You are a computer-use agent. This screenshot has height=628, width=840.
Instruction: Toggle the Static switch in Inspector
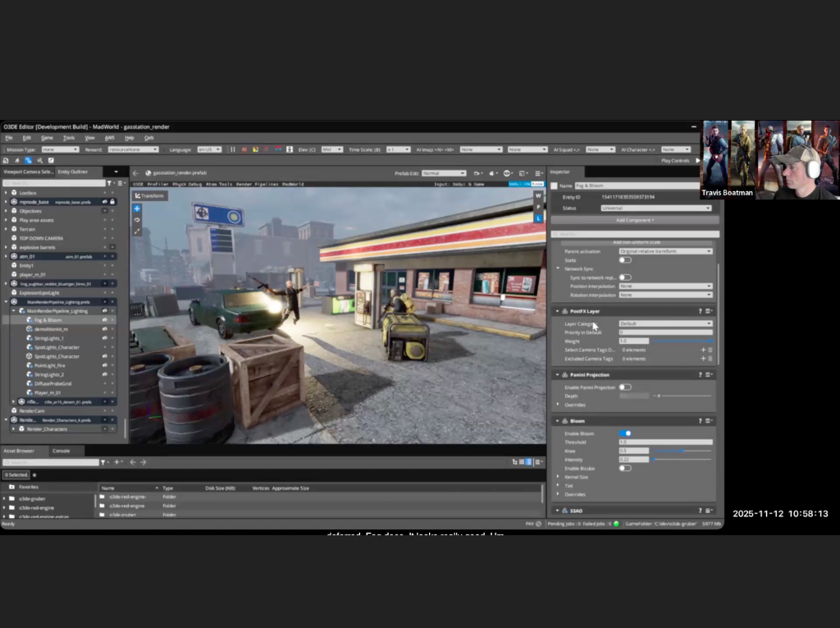click(x=625, y=260)
